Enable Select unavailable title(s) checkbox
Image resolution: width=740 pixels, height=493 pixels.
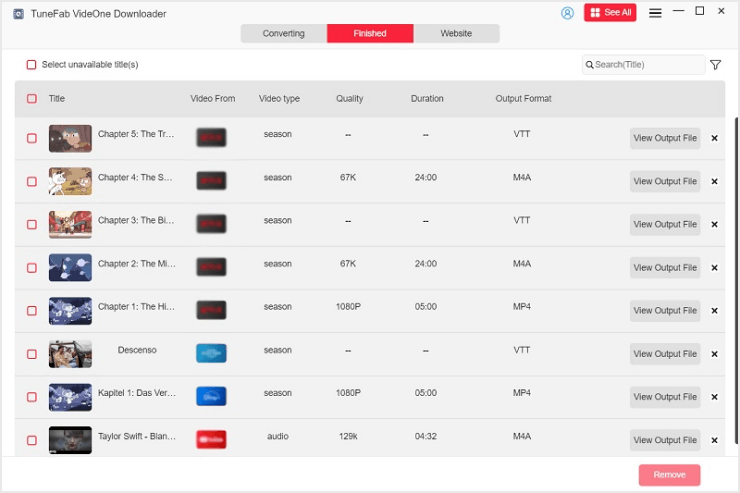point(31,65)
